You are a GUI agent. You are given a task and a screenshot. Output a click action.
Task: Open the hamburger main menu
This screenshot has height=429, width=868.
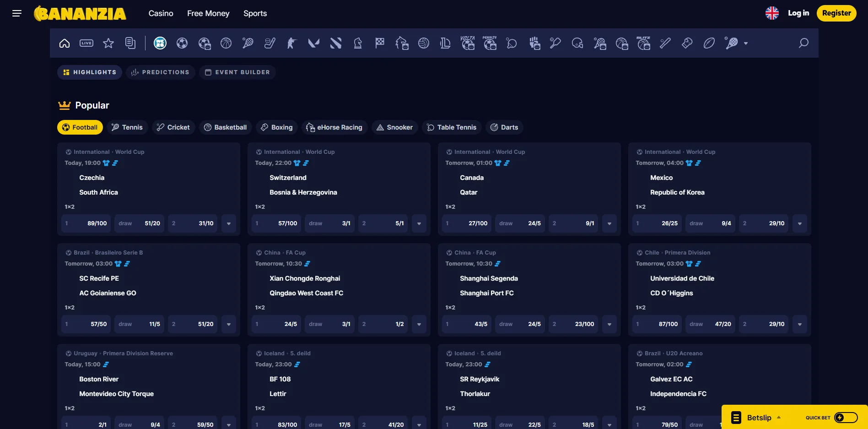[17, 13]
